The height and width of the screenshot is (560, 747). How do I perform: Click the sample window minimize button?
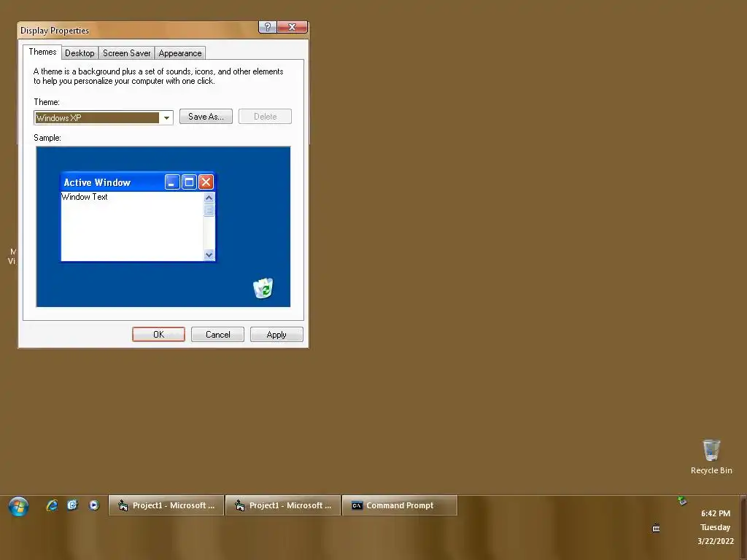[172, 182]
